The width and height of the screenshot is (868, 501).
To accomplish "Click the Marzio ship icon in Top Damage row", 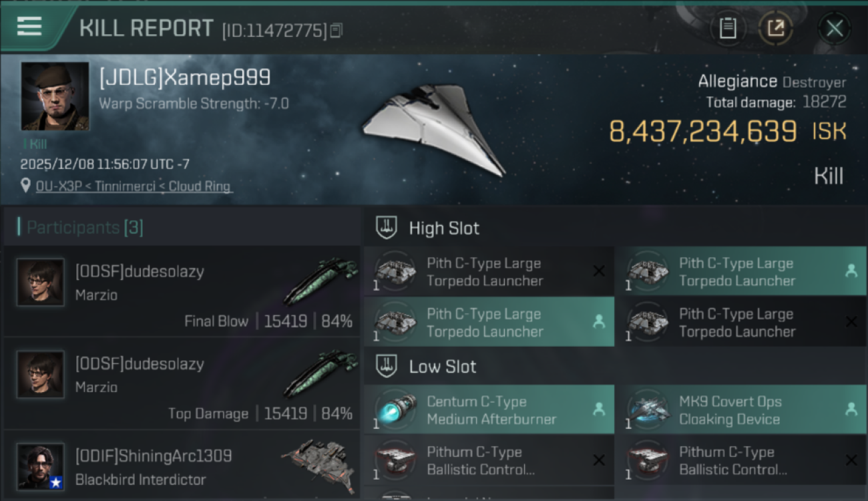I will click(x=320, y=374).
